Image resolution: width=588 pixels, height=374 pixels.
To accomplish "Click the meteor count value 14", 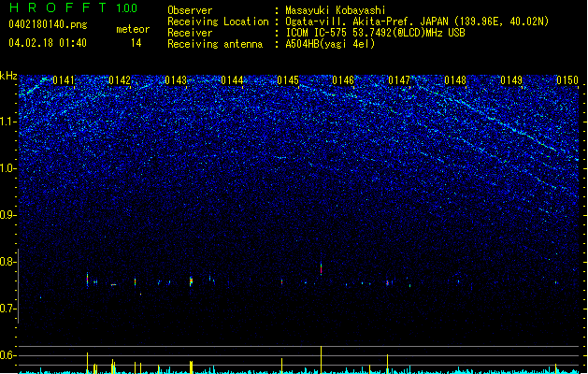I will pos(136,43).
